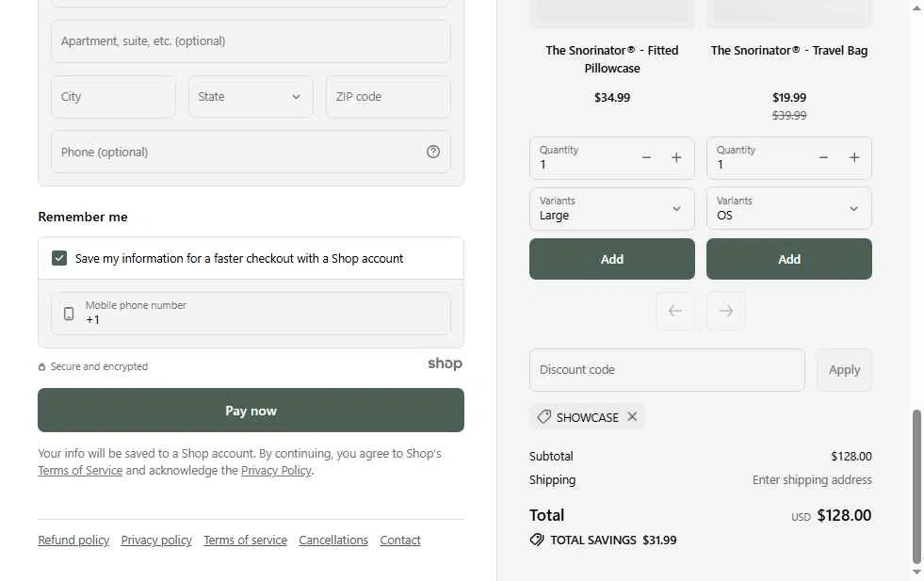
Task: Uncheck Save my information for faster checkout
Action: (x=59, y=258)
